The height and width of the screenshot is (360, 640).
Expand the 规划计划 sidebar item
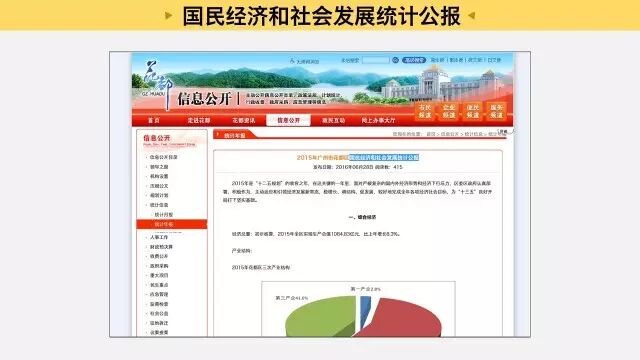tap(159, 196)
